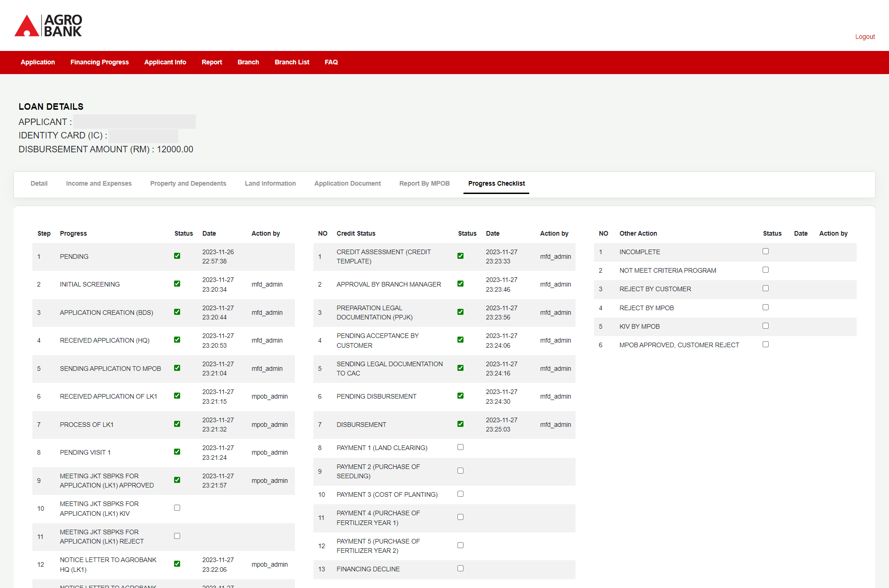Switch to Land Information tab
Viewport: 889px width, 588px height.
[x=270, y=183]
